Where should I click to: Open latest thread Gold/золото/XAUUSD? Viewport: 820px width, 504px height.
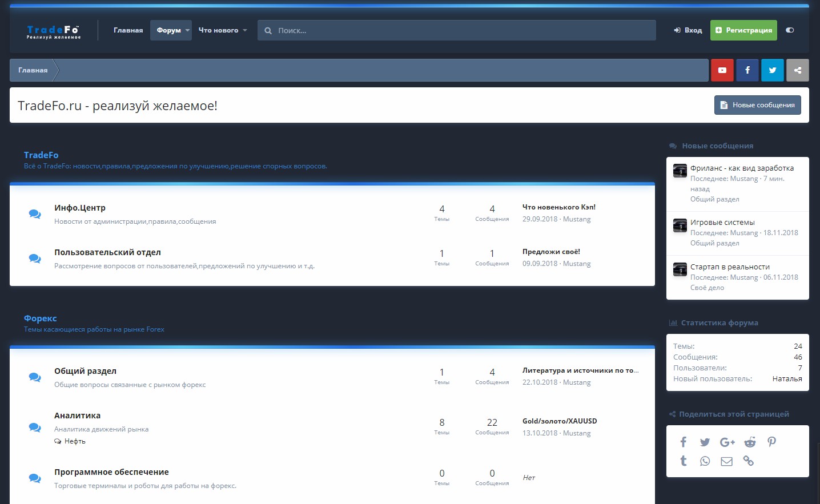[x=560, y=421]
